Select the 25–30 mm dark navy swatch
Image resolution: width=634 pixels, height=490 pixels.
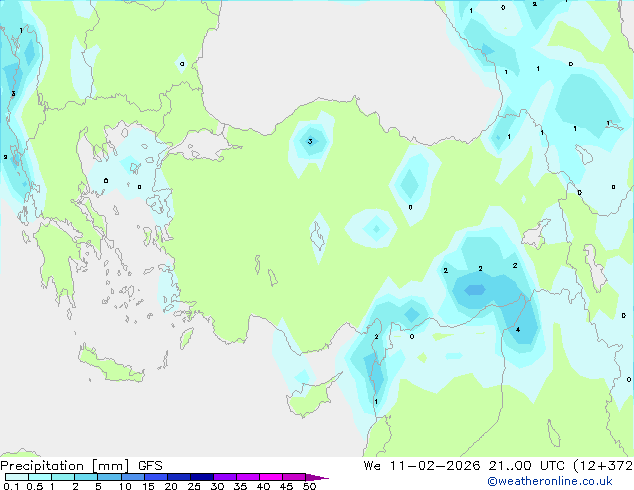click(201, 477)
